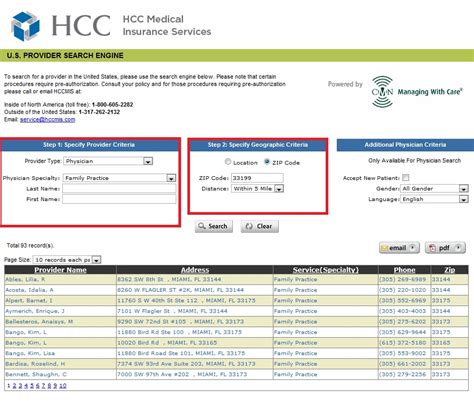Go to results page 2
The height and width of the screenshot is (401, 474).
(14, 386)
